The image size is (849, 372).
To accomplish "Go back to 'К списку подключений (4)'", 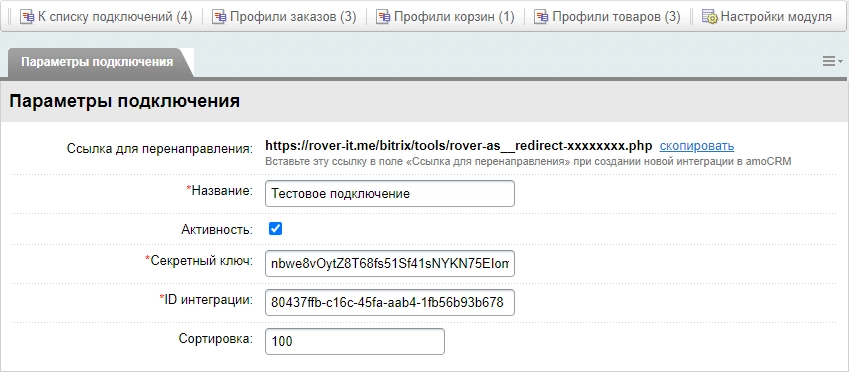I will point(115,17).
